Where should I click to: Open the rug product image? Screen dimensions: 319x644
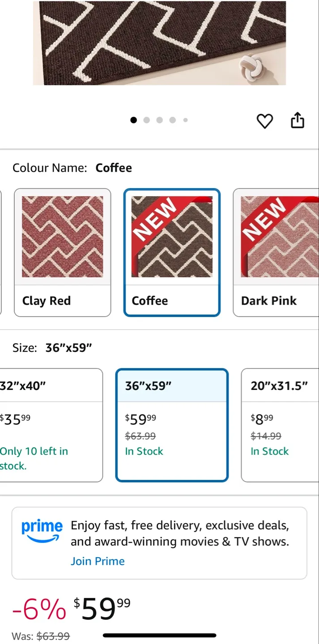(159, 42)
